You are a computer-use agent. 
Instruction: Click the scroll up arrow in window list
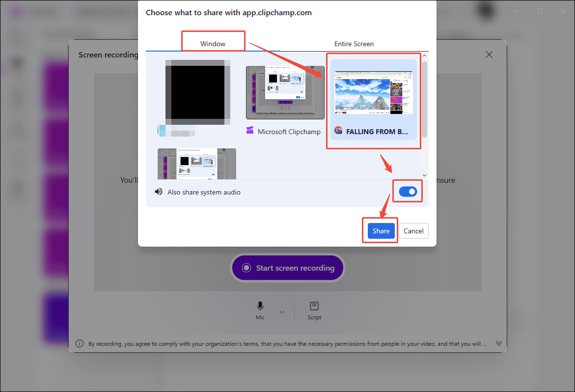(424, 56)
